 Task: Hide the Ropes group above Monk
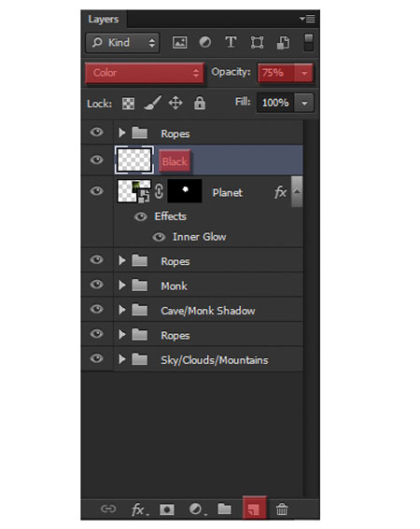coord(96,259)
